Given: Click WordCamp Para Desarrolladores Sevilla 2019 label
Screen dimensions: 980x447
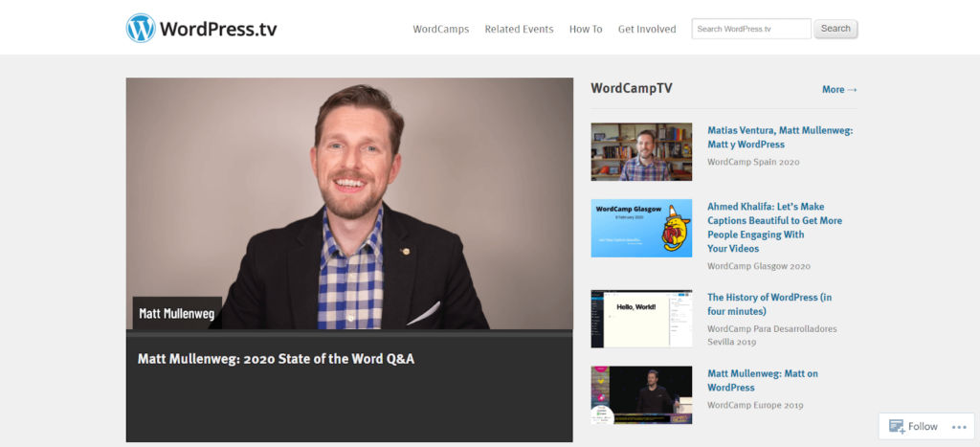Looking at the screenshot, I should pyautogui.click(x=772, y=335).
